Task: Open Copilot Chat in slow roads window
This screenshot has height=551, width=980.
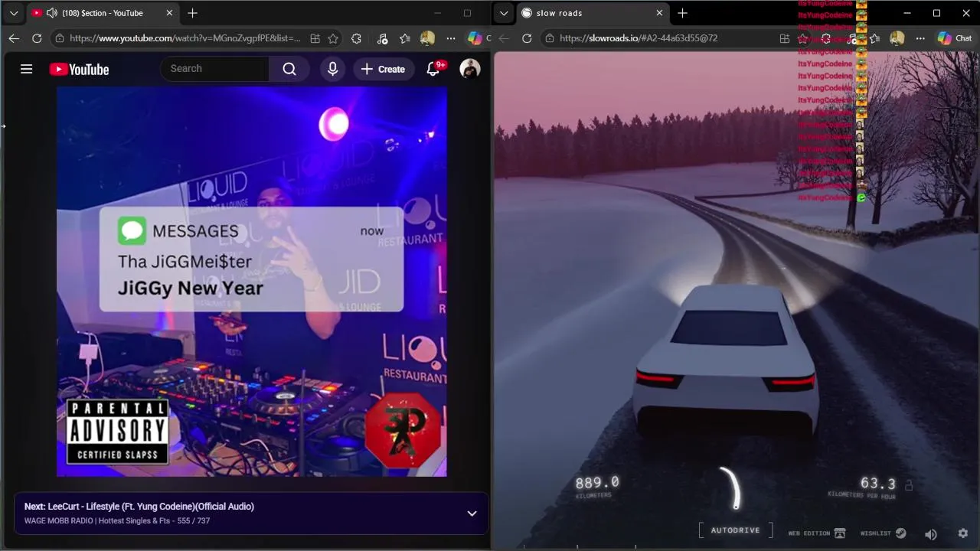Action: 955,38
